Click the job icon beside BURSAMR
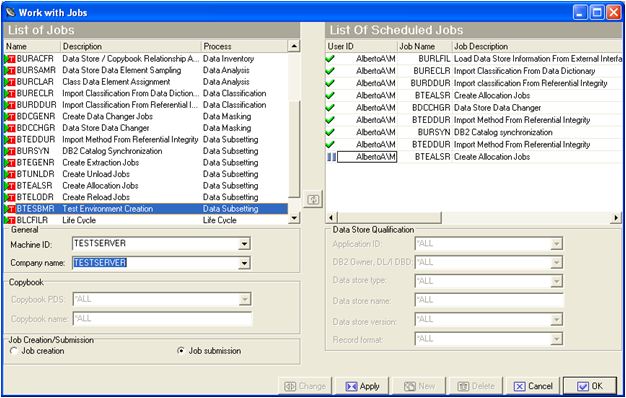This screenshot has height=398, width=626. pyautogui.click(x=10, y=71)
